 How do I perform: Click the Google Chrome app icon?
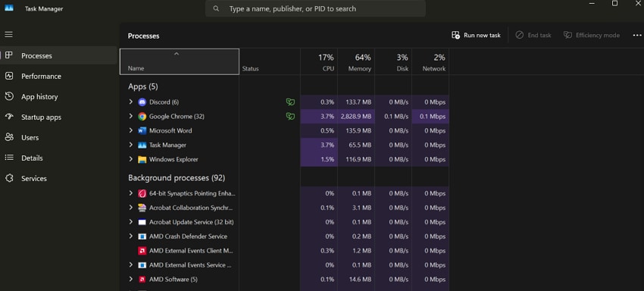pos(142,116)
